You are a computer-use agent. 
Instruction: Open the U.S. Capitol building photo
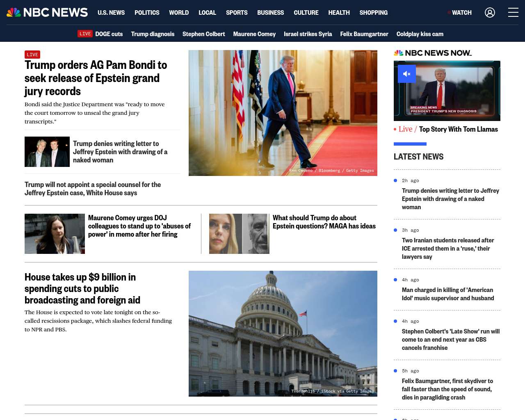click(x=283, y=333)
